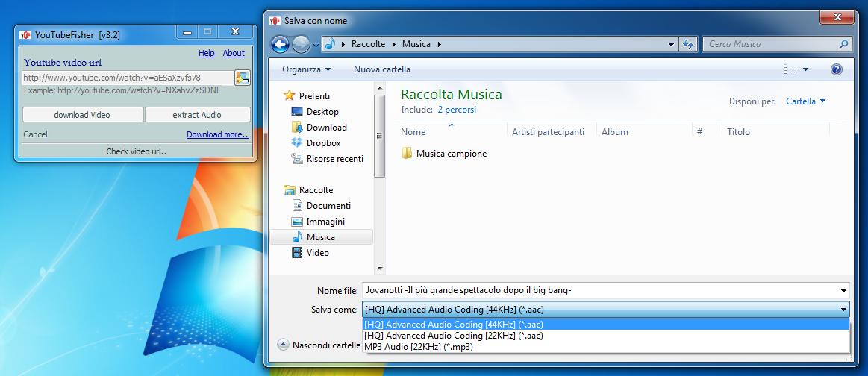The height and width of the screenshot is (376, 868).
Task: Open the address bar history dropdown
Action: click(672, 44)
